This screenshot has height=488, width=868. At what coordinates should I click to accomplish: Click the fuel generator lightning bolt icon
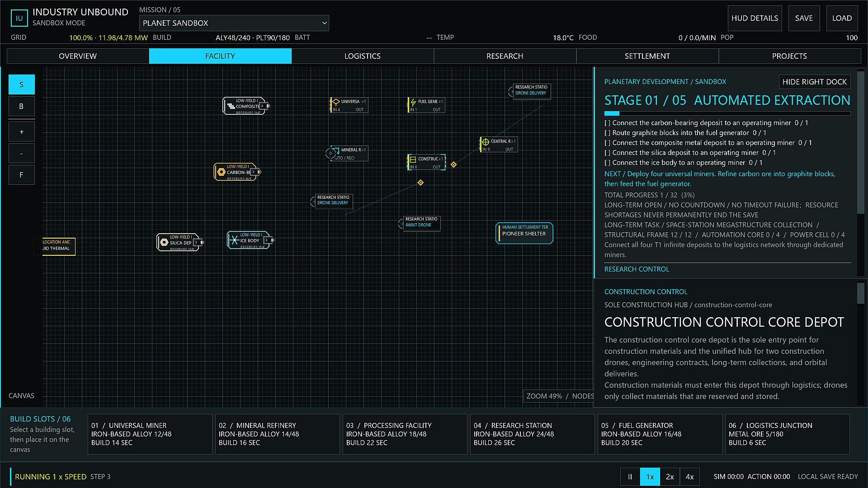[x=413, y=102]
